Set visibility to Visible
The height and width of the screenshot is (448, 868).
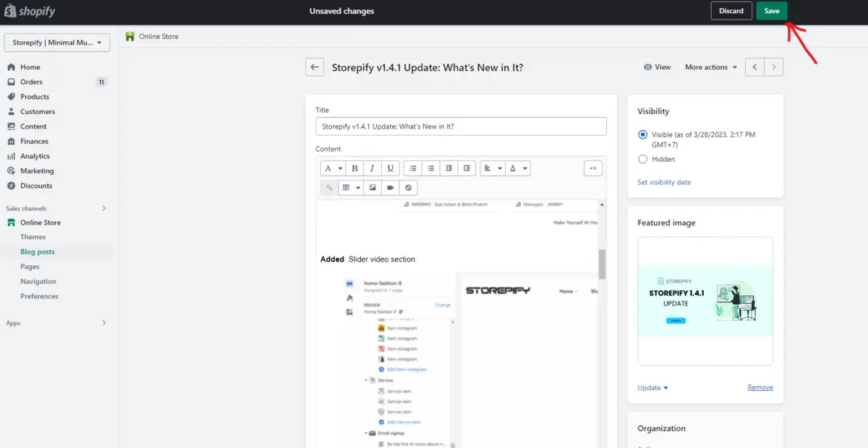(642, 134)
